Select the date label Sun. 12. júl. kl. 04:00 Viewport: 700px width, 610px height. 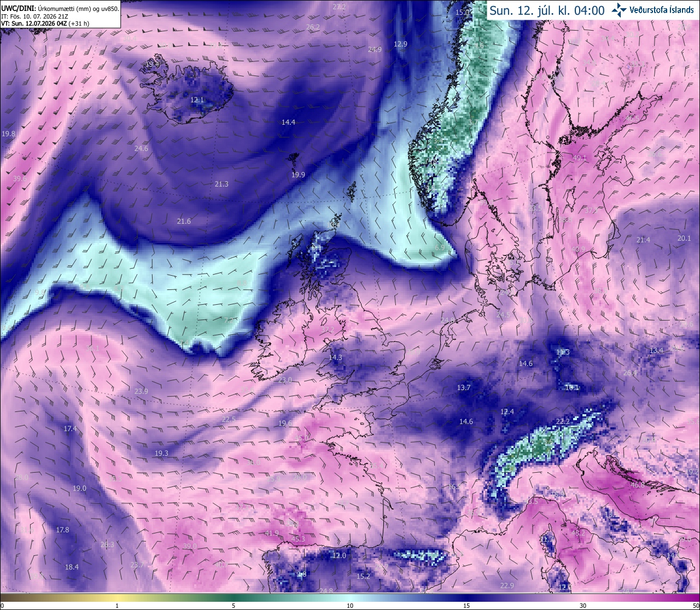(547, 10)
